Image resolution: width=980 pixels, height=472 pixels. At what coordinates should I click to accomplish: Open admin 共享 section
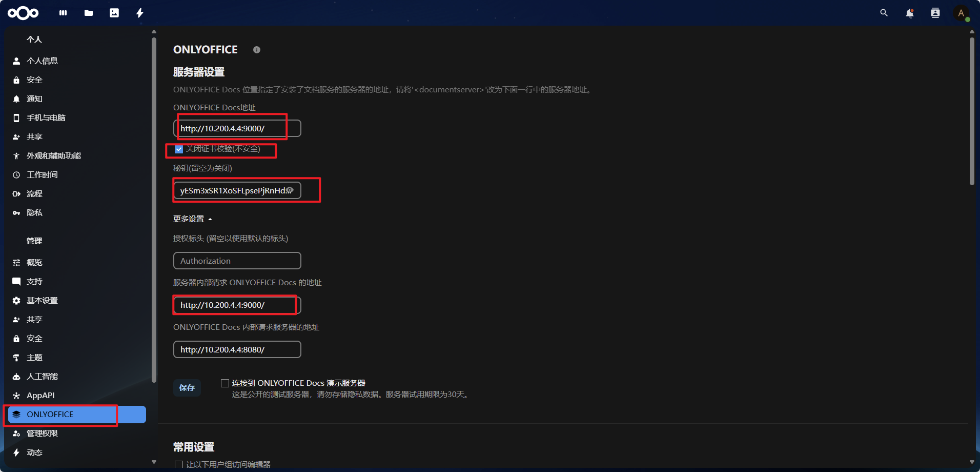(77, 320)
